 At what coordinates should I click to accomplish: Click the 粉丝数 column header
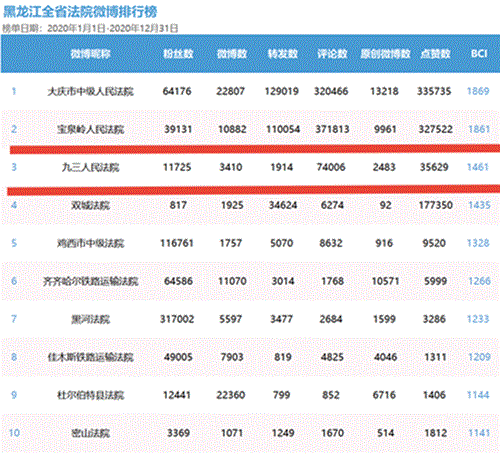click(x=178, y=54)
